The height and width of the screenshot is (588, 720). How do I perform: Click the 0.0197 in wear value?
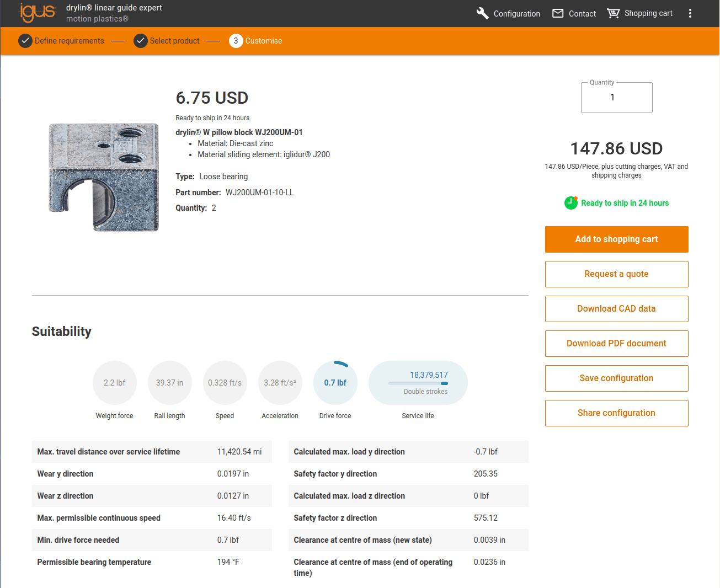233,474
